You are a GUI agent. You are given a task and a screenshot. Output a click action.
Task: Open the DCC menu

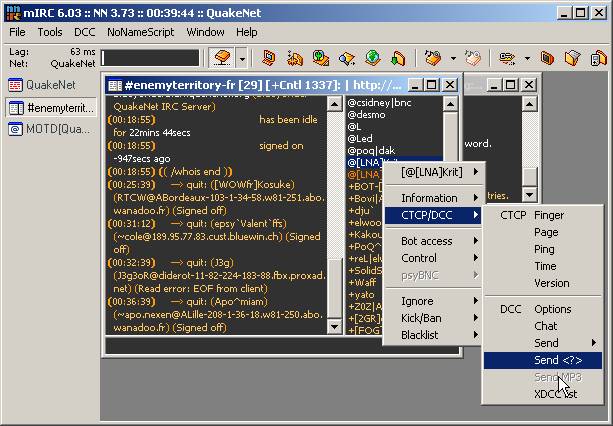(84, 32)
